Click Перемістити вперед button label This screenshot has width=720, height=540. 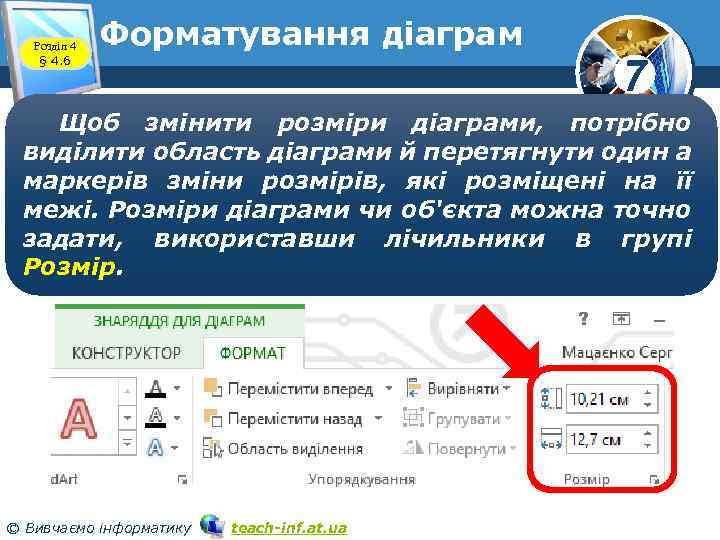[x=300, y=389]
